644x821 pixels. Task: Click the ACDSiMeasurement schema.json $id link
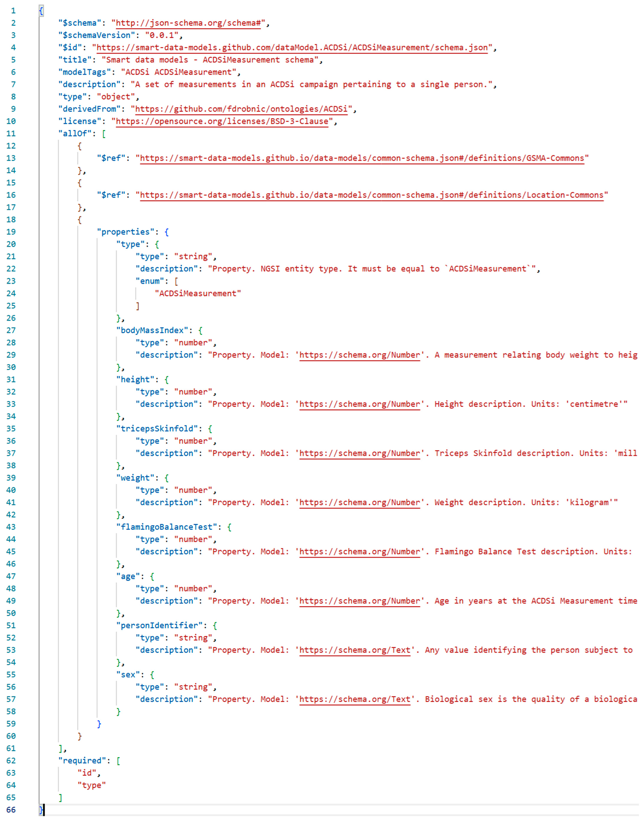292,48
